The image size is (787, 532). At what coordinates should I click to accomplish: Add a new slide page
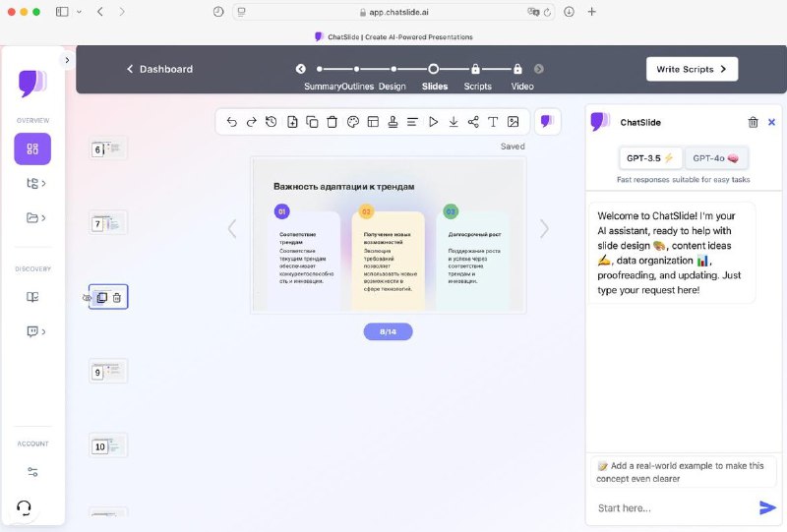(292, 122)
